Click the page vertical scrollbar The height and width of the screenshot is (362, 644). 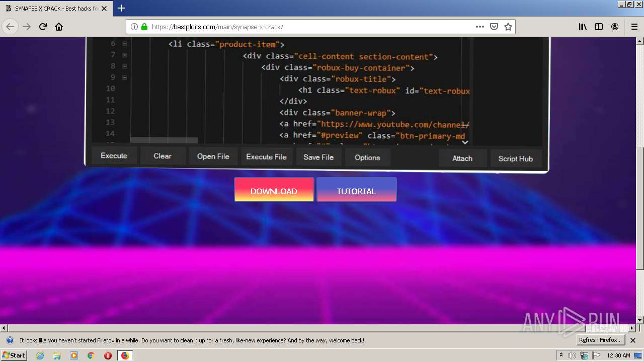640,208
